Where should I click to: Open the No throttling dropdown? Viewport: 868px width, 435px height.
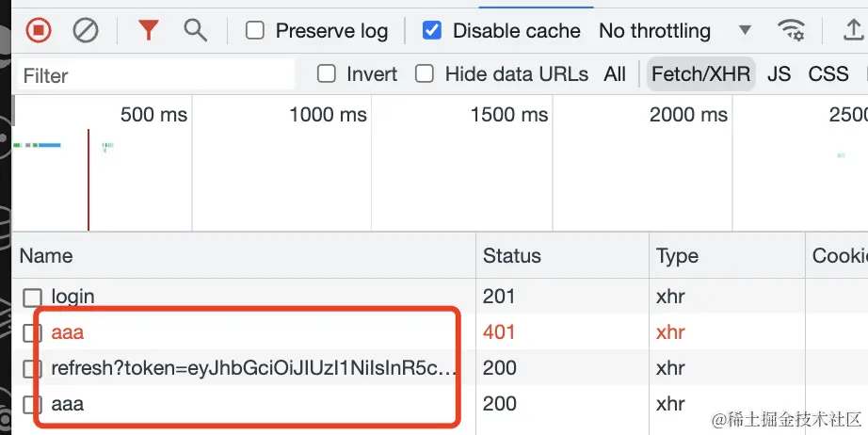point(675,30)
